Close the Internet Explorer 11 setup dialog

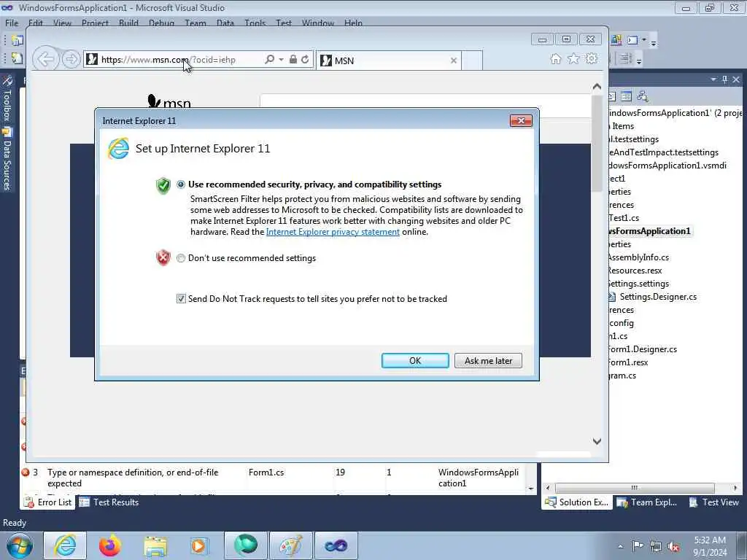tap(521, 120)
